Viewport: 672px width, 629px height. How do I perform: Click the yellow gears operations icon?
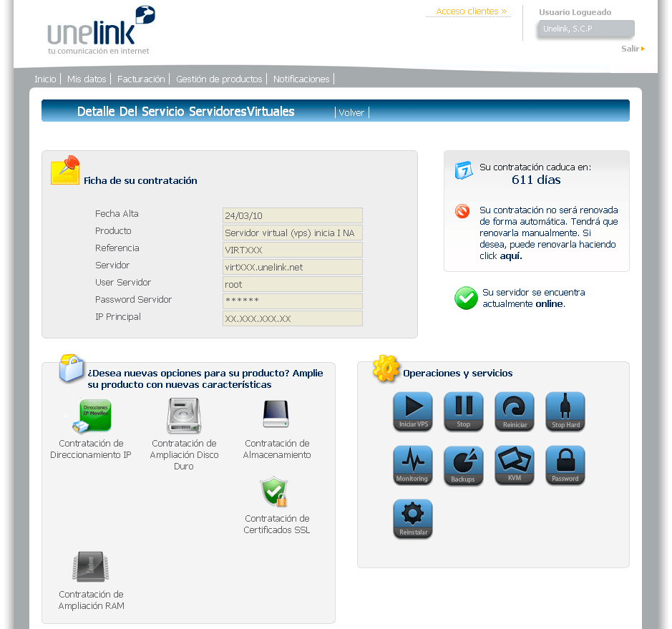(386, 368)
